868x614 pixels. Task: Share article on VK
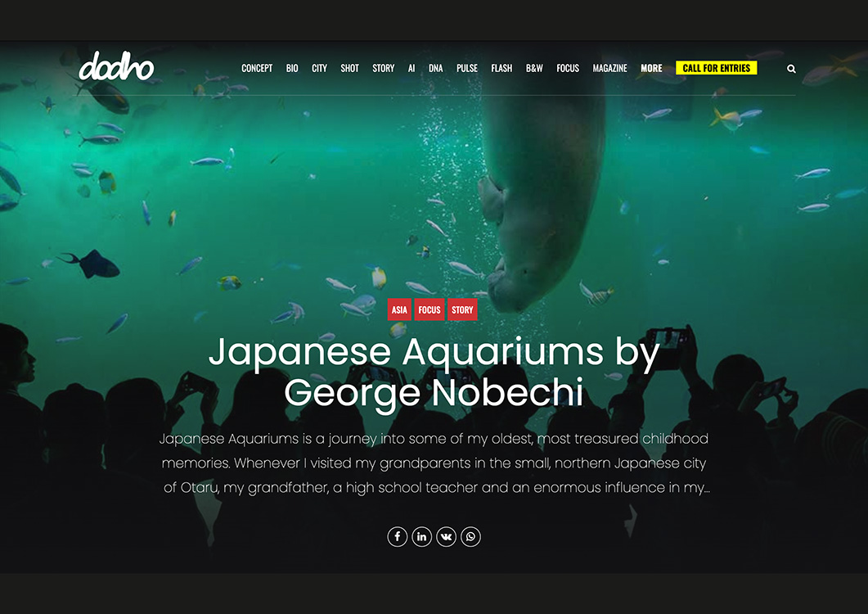coord(446,536)
